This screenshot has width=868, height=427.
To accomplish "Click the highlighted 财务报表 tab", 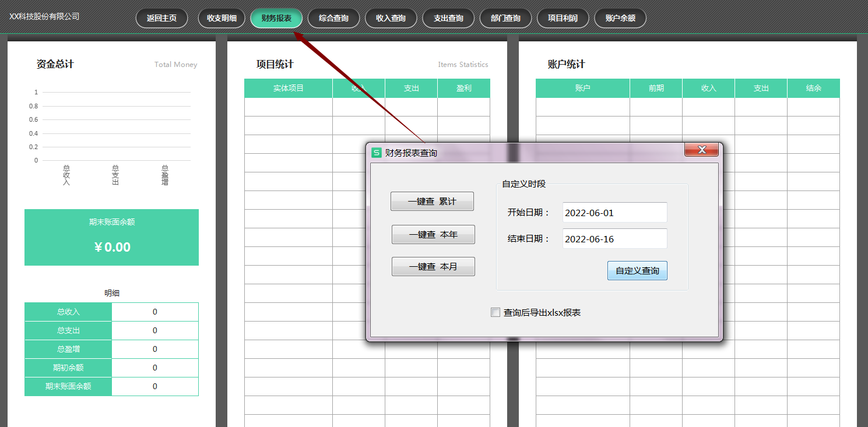I will (x=276, y=18).
